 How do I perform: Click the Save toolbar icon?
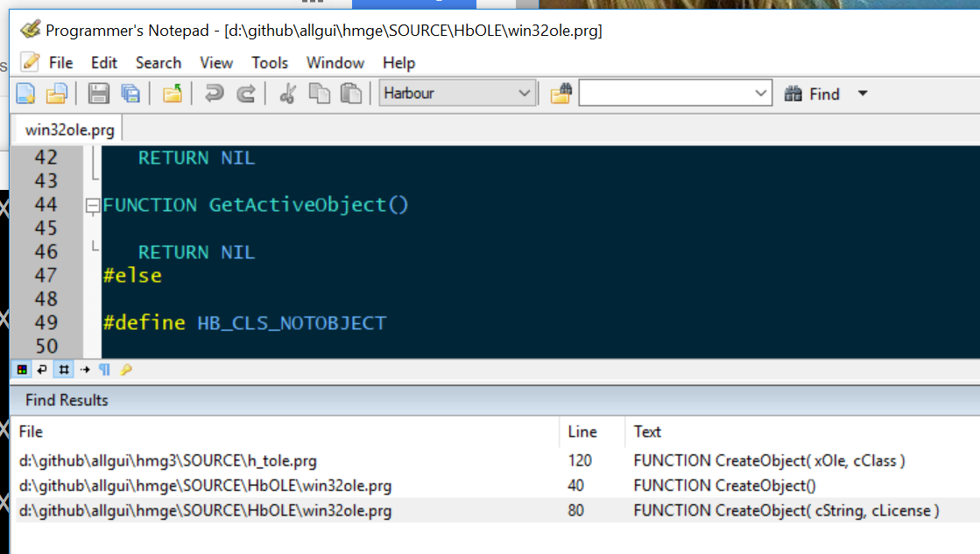[x=98, y=94]
